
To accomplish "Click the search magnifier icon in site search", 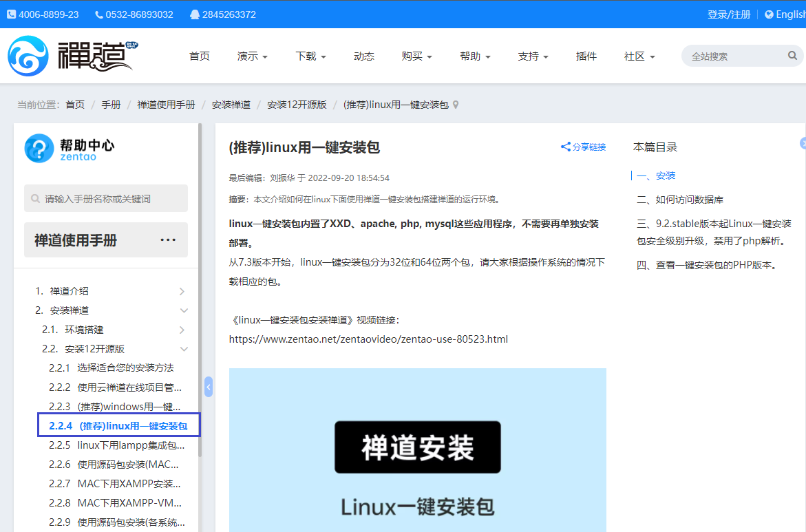I will click(x=792, y=56).
